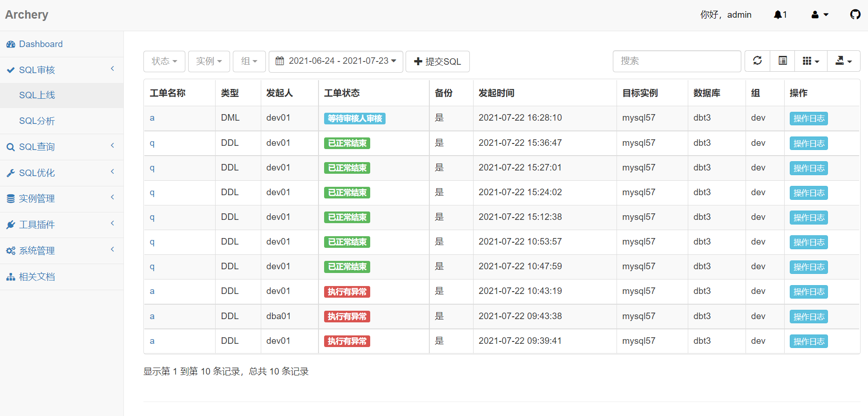The image size is (868, 416).
Task: View 操作日志 for the 15:12:38 workflow
Action: coord(809,218)
